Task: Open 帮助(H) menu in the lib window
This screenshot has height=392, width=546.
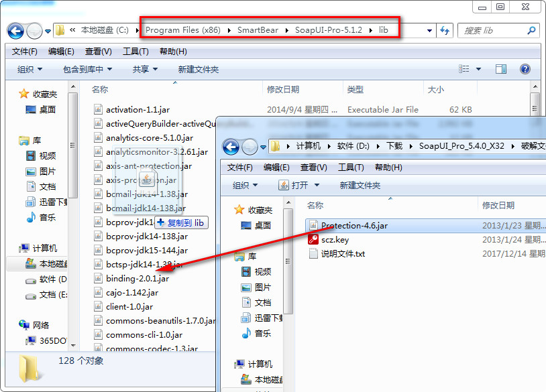Action: pyautogui.click(x=174, y=52)
